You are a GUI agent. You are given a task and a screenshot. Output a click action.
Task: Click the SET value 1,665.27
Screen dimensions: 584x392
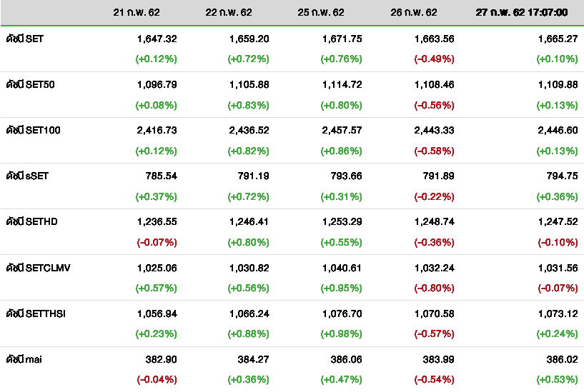coord(557,39)
